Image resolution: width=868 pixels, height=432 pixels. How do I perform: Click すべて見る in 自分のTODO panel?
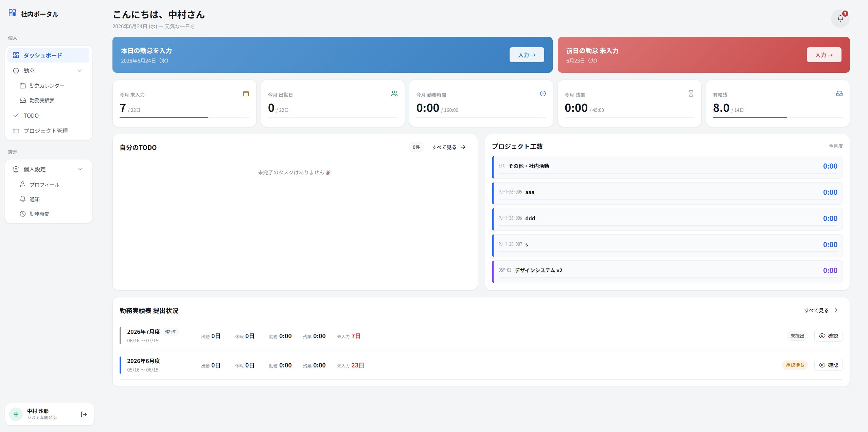[x=448, y=147]
